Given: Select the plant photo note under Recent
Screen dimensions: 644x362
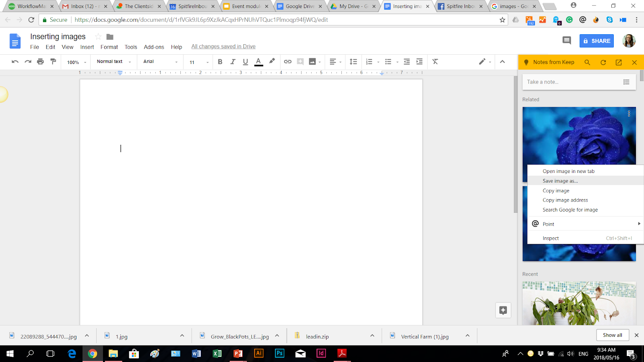Looking at the screenshot, I should coord(579,303).
